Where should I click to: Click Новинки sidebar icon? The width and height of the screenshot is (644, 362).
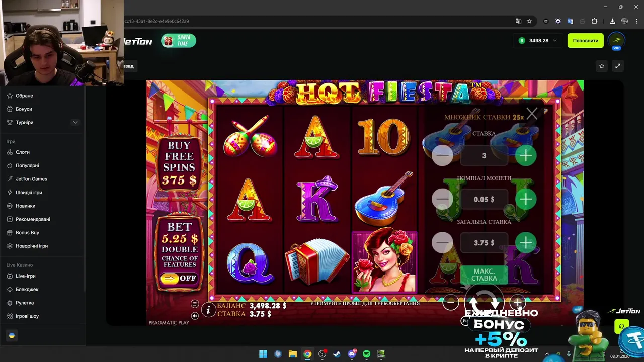coord(10,206)
